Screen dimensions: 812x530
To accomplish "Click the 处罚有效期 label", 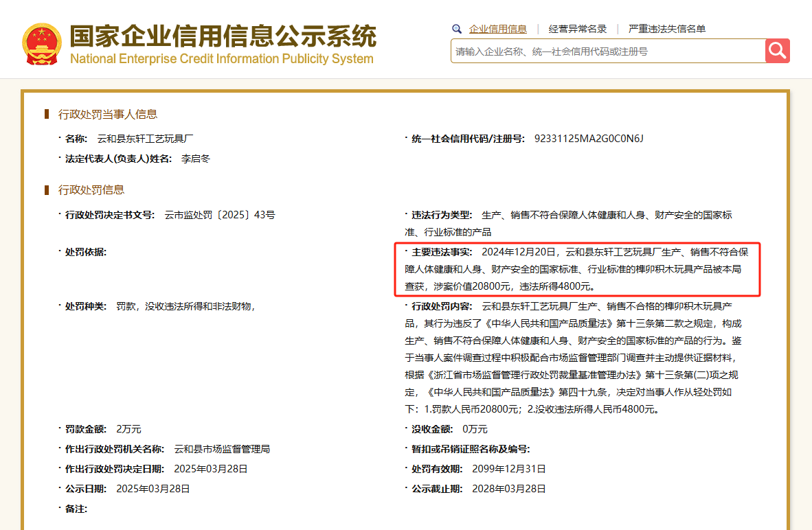I will pyautogui.click(x=436, y=469).
